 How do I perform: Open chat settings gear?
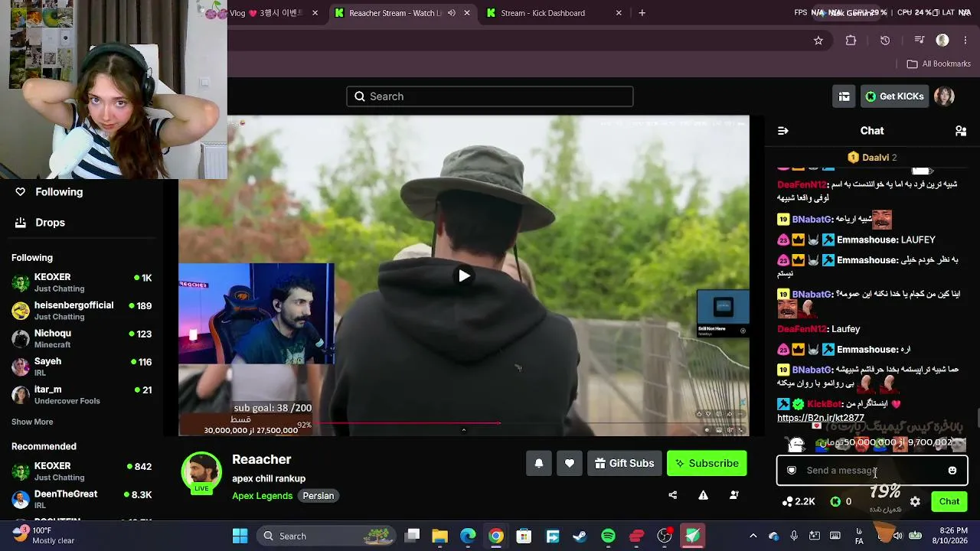(x=915, y=502)
